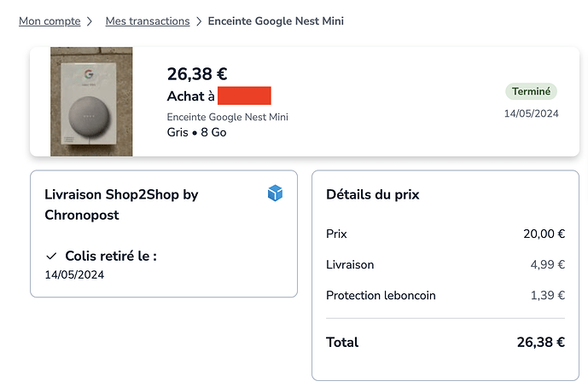Click the chevron after Mon compte
The image size is (588, 387).
[x=93, y=20]
